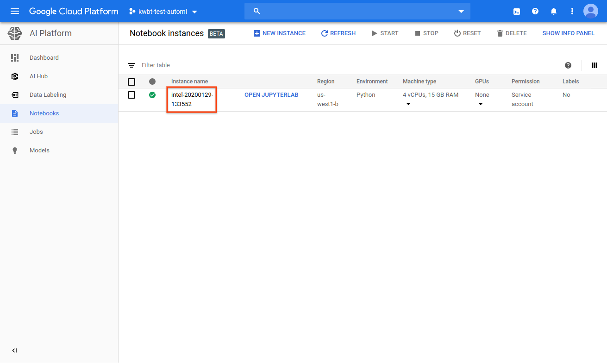Screen dimensions: 607x364
Task: Open the notifications bell
Action: 554,11
